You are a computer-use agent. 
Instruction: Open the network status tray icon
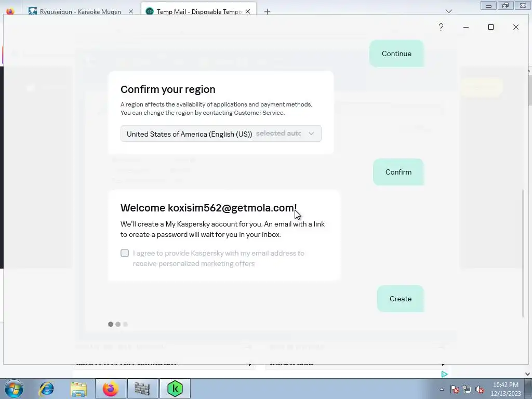(x=467, y=389)
